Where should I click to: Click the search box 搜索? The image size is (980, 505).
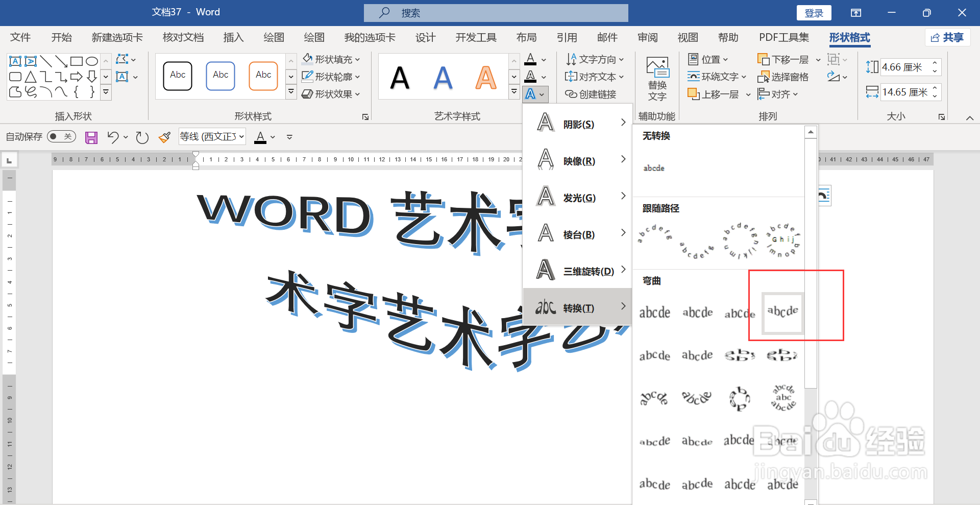[x=496, y=13]
